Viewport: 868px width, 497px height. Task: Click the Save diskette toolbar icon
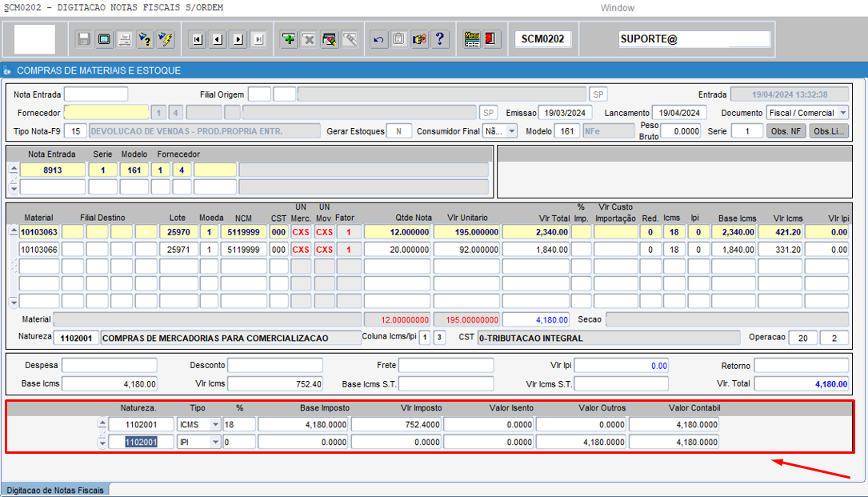(83, 38)
